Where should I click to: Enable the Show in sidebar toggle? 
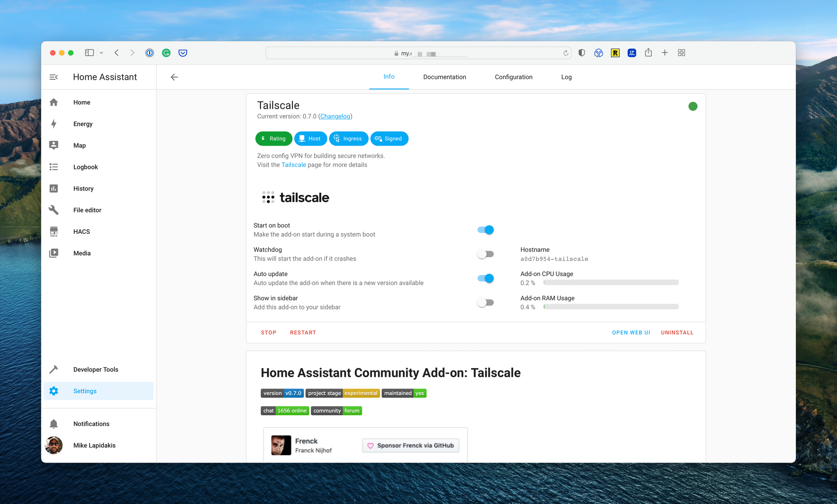(485, 303)
